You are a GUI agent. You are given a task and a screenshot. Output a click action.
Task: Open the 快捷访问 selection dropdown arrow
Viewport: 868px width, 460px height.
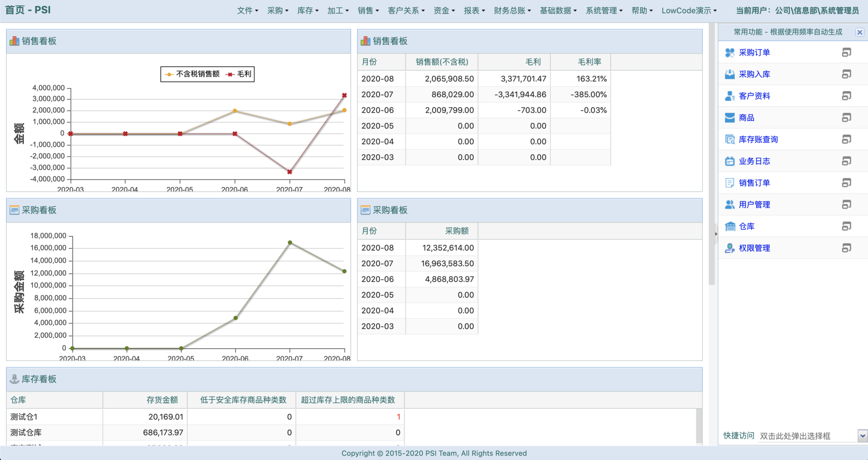pos(863,436)
